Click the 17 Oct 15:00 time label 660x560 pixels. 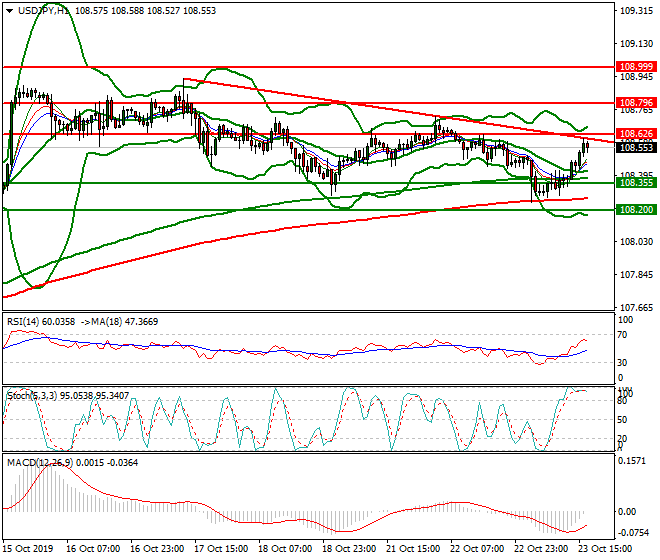click(x=221, y=549)
